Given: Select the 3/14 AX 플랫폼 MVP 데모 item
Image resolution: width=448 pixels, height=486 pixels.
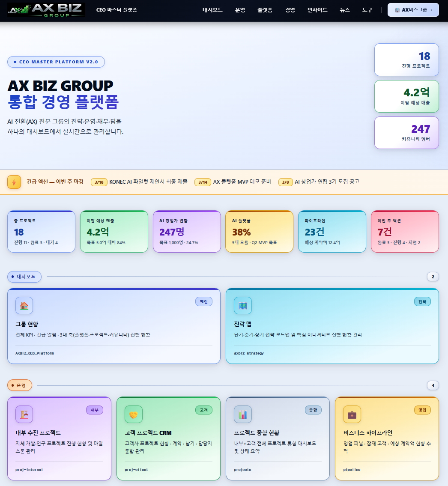Looking at the screenshot, I should tap(242, 182).
